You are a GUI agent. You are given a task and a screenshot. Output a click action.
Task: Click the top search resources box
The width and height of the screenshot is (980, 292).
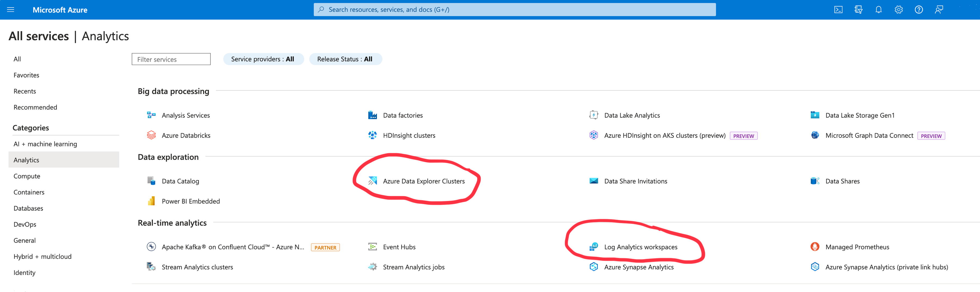[514, 10]
